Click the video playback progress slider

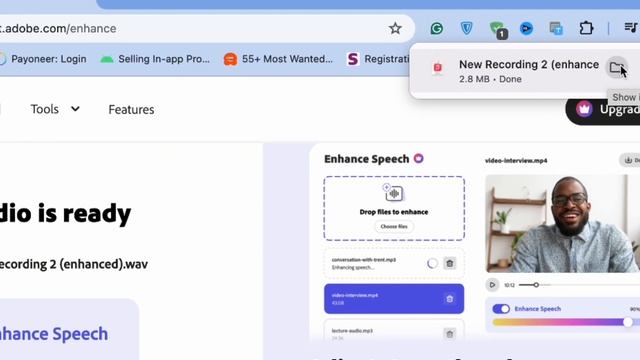(580, 285)
